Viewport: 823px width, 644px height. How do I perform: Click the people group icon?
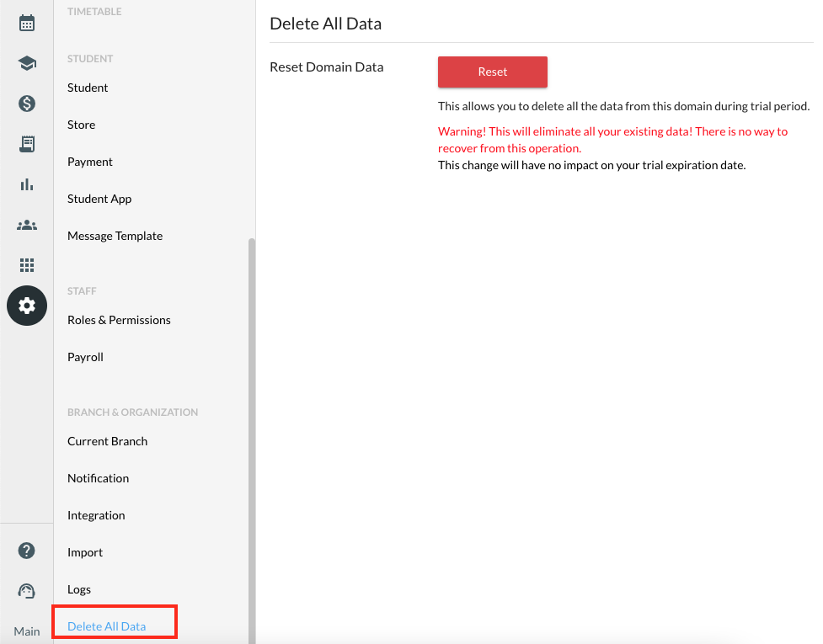[27, 225]
